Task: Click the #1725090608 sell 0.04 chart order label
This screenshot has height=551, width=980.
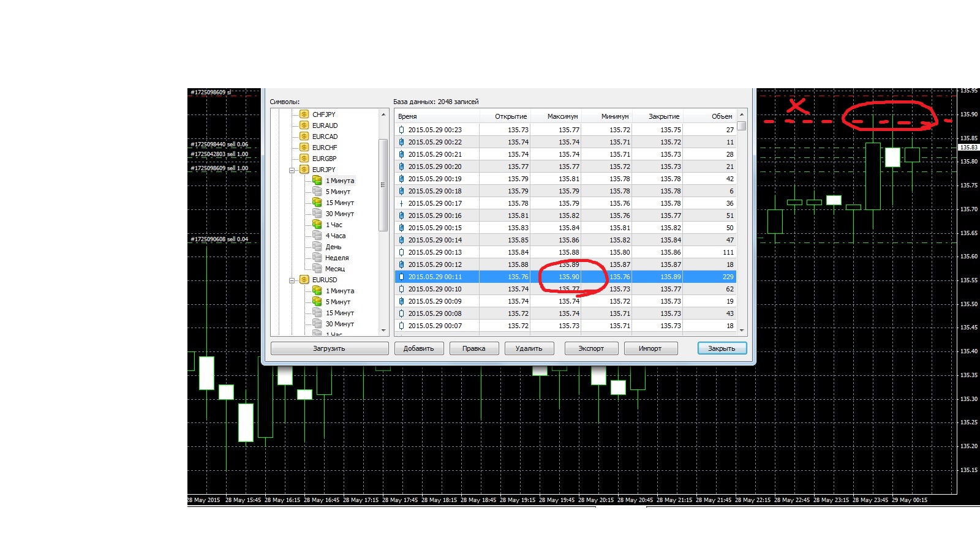Action: click(x=220, y=239)
